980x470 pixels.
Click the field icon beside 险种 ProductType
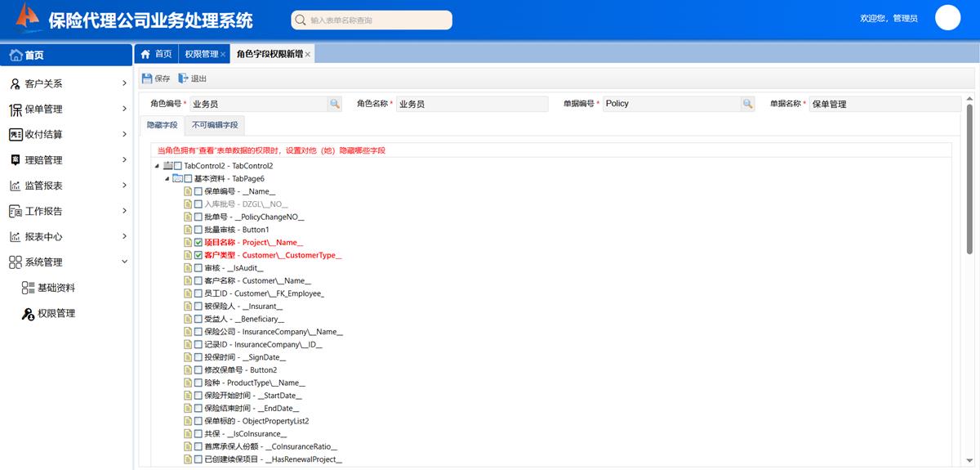tap(188, 383)
